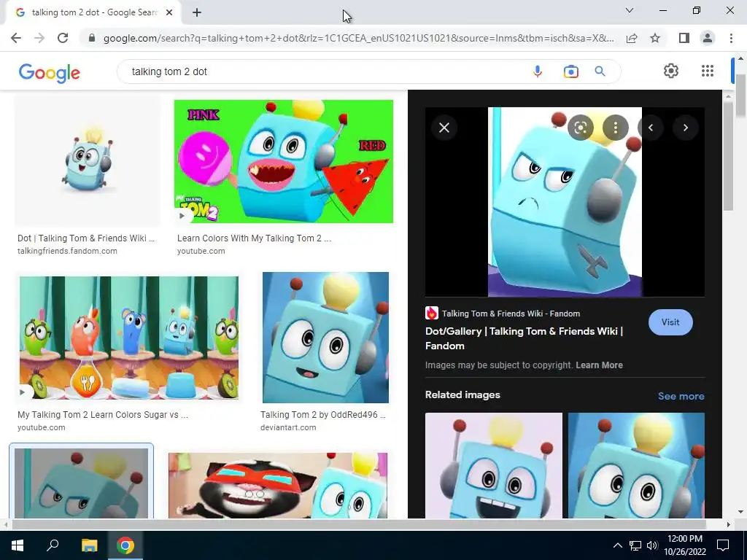Image resolution: width=747 pixels, height=560 pixels.
Task: Submit search with the magnifier icon
Action: tap(600, 71)
